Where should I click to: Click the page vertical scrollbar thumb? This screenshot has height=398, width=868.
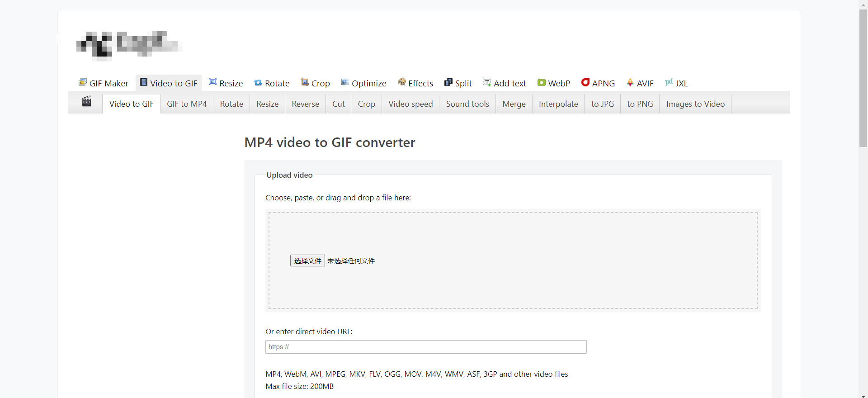coord(863,78)
